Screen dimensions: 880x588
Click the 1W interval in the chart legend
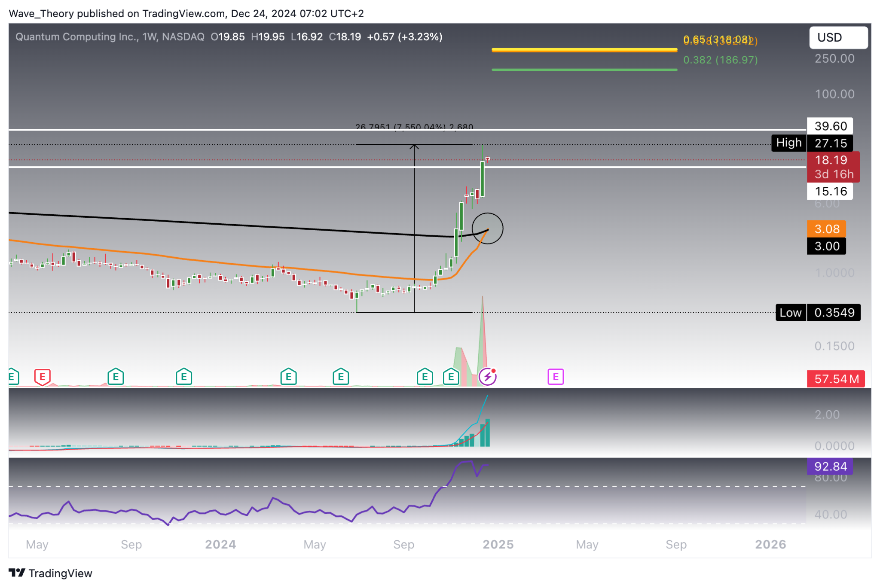(148, 37)
